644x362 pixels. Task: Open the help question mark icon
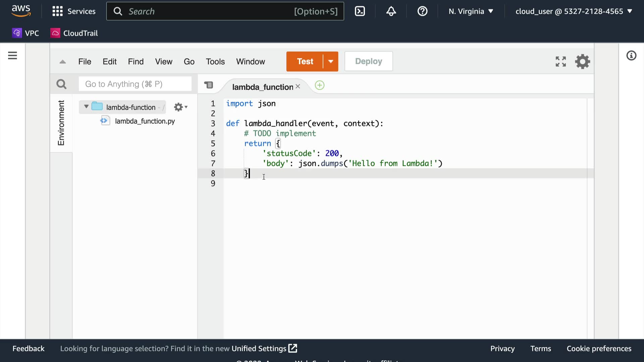click(x=422, y=11)
